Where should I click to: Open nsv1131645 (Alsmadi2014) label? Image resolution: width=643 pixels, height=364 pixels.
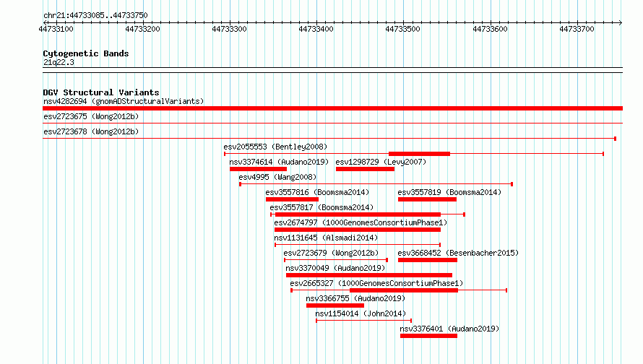326,238
